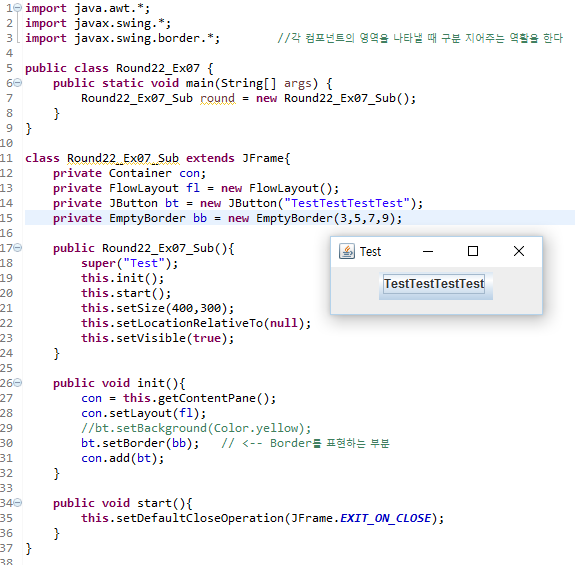Click line number 15 in the gutter
Image resolution: width=575 pixels, height=565 pixels.
[6, 218]
